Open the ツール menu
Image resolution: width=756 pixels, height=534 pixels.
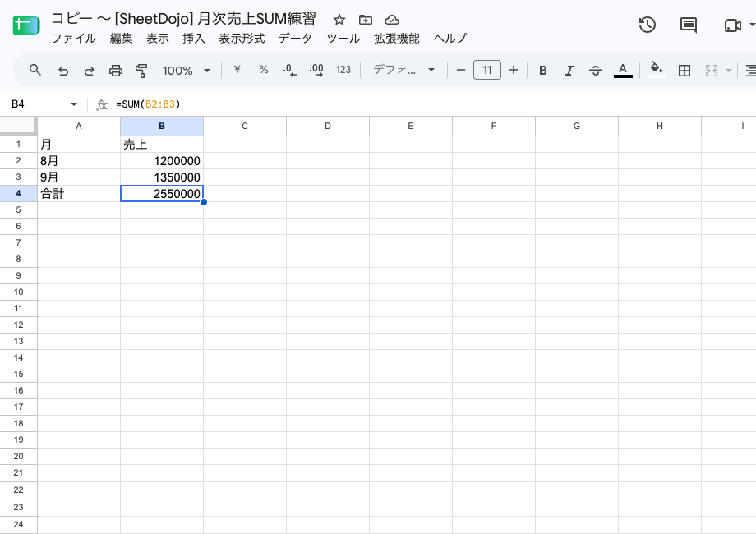click(x=343, y=39)
